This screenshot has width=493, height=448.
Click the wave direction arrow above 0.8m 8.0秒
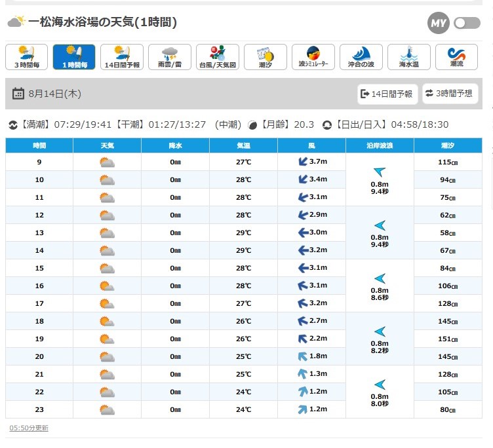(x=380, y=384)
